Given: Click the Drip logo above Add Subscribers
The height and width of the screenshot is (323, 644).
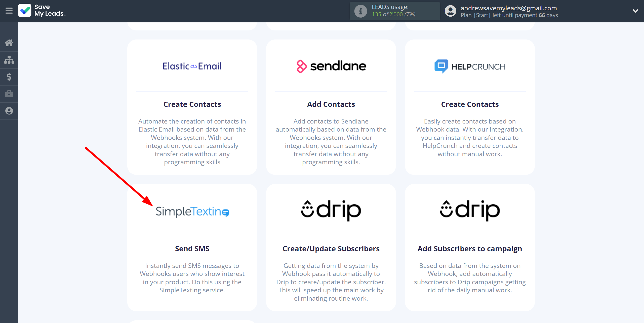Looking at the screenshot, I should (x=470, y=211).
